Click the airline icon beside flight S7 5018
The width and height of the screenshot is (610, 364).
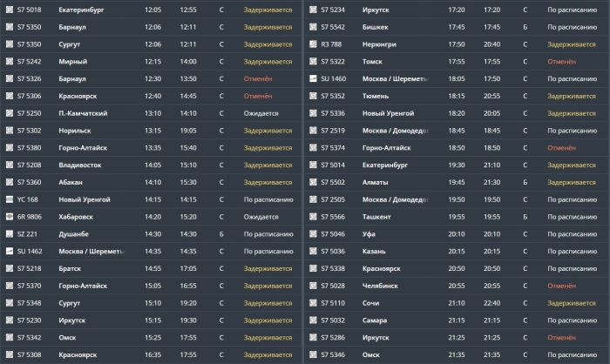(9, 9)
